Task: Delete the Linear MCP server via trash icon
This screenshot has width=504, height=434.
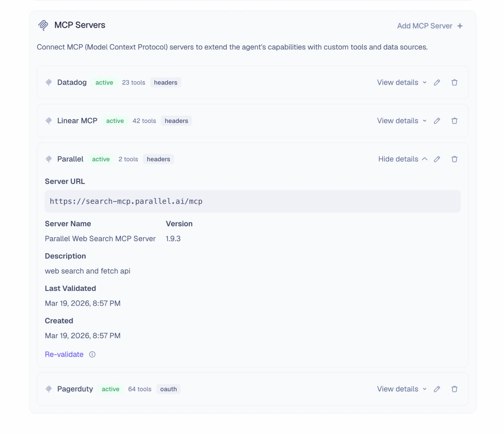Action: pyautogui.click(x=454, y=121)
